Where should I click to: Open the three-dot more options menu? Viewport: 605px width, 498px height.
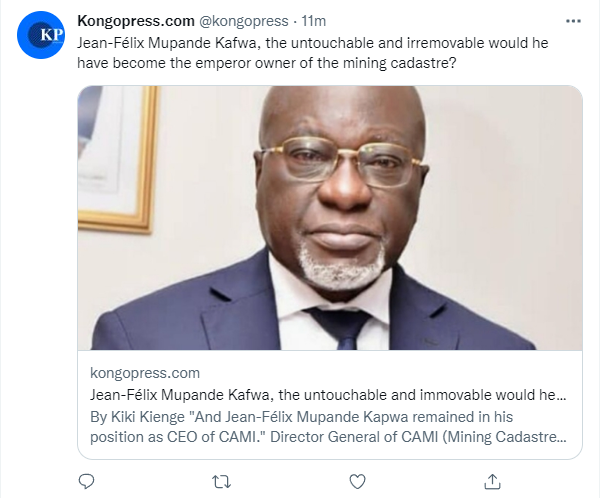(572, 20)
